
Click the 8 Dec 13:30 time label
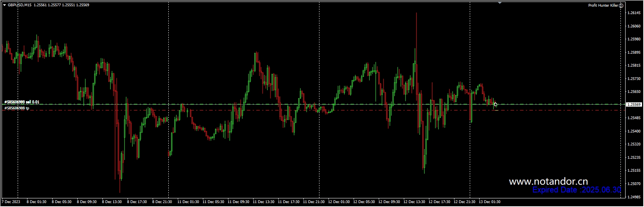click(112, 202)
